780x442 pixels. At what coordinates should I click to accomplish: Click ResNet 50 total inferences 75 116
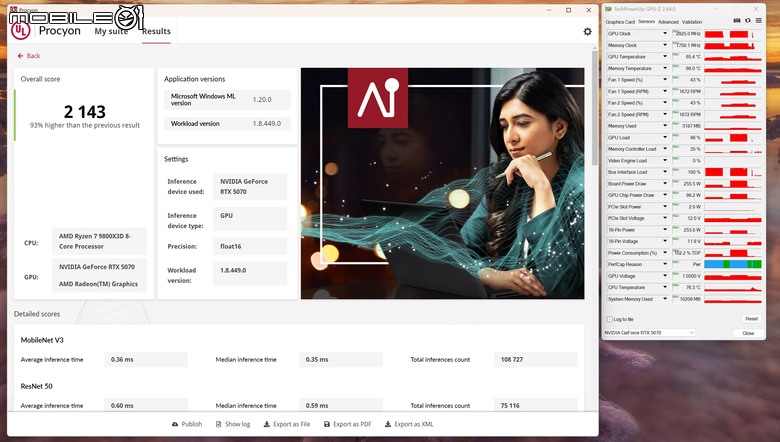(535, 405)
